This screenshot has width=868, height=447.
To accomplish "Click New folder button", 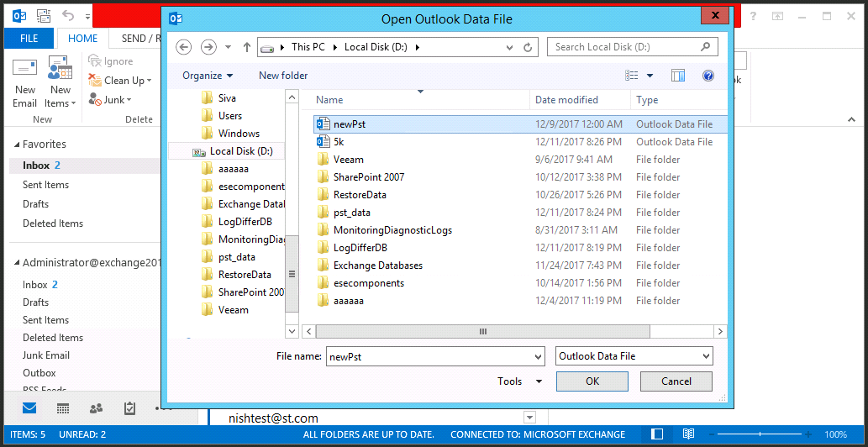I will point(283,76).
